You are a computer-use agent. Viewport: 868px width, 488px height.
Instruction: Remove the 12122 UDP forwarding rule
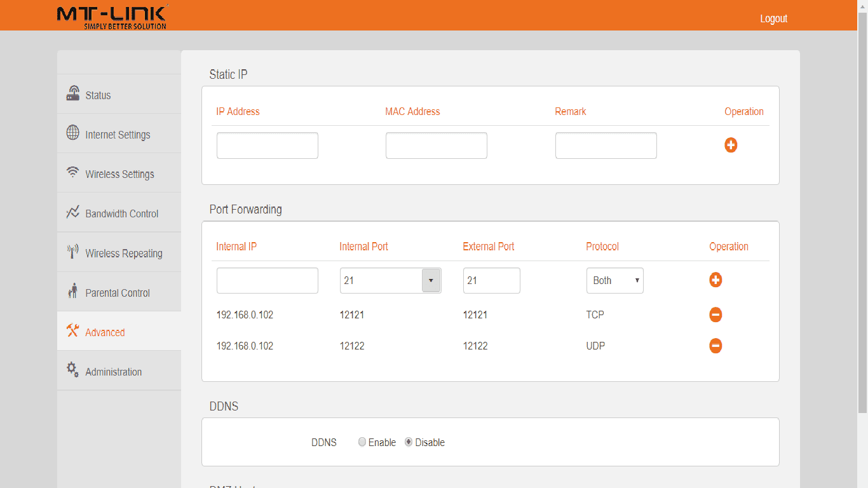[x=715, y=346]
